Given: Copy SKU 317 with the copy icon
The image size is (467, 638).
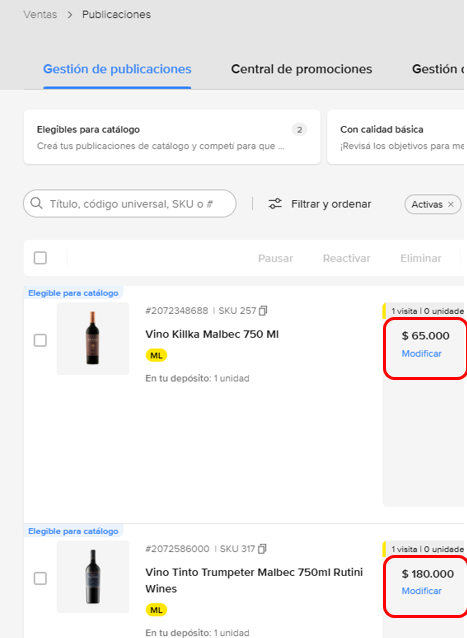Looking at the screenshot, I should point(262,549).
